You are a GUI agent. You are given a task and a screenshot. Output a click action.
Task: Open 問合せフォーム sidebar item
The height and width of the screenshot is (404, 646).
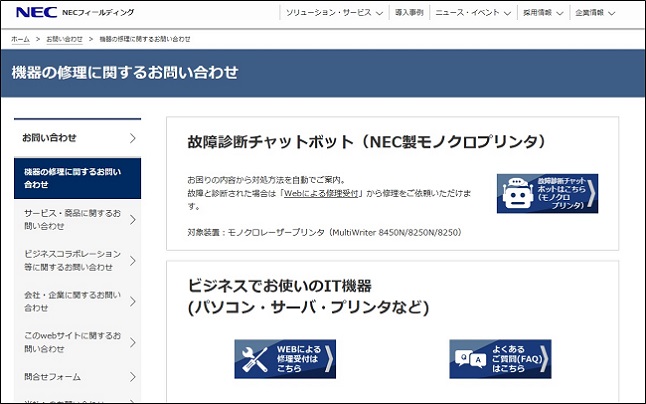pyautogui.click(x=77, y=376)
